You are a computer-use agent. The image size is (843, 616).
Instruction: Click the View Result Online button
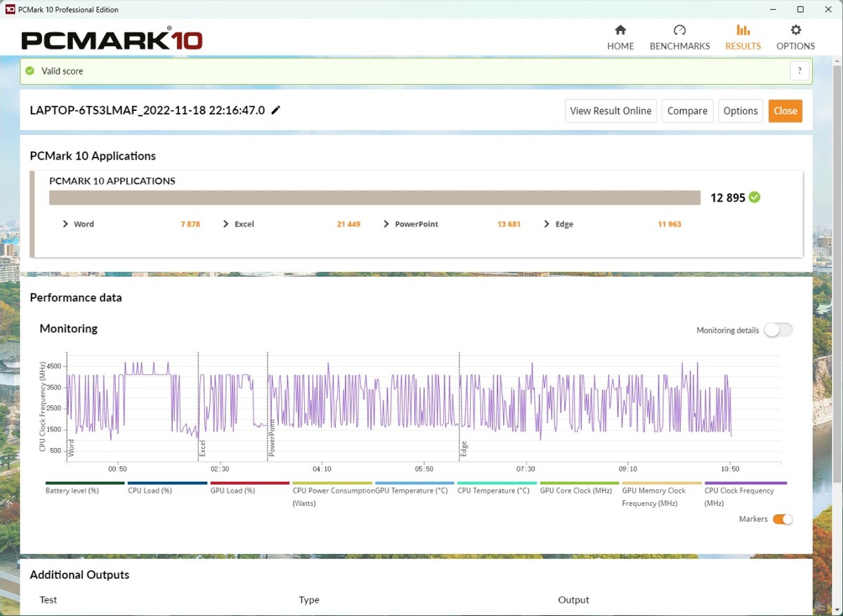pos(610,111)
